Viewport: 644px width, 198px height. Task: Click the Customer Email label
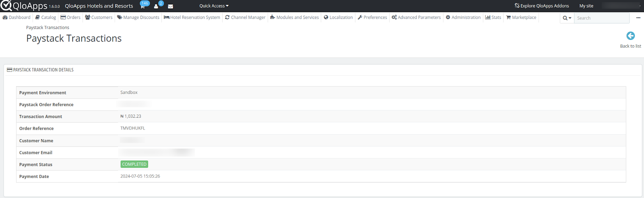click(x=36, y=153)
